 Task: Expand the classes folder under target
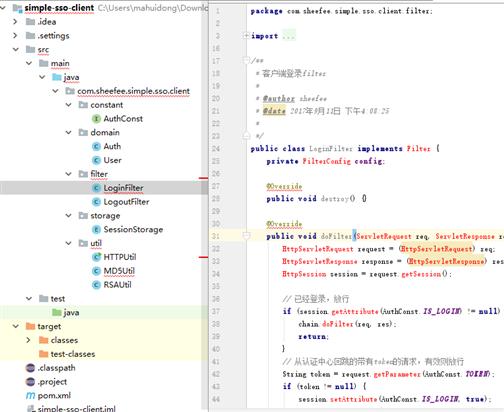point(28,340)
